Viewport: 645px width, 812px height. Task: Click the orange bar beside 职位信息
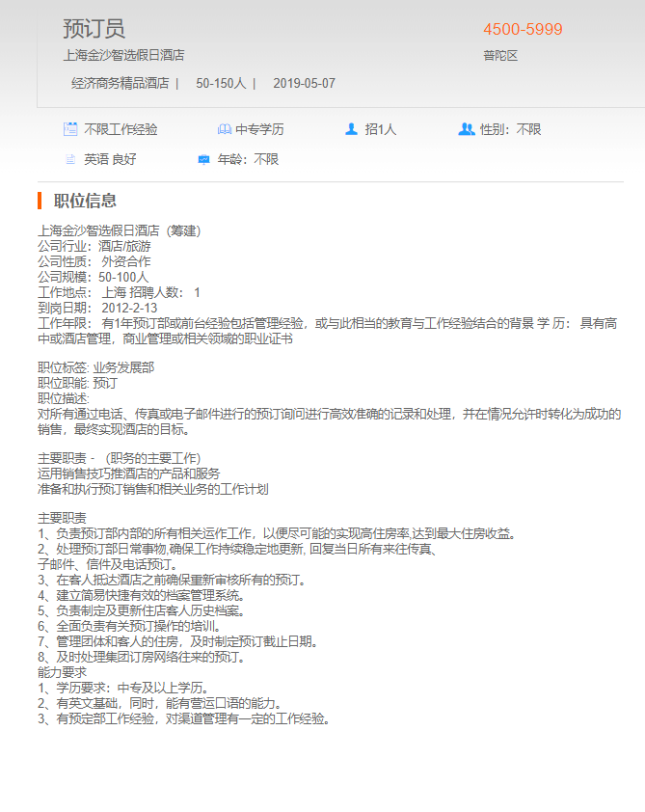tap(40, 201)
